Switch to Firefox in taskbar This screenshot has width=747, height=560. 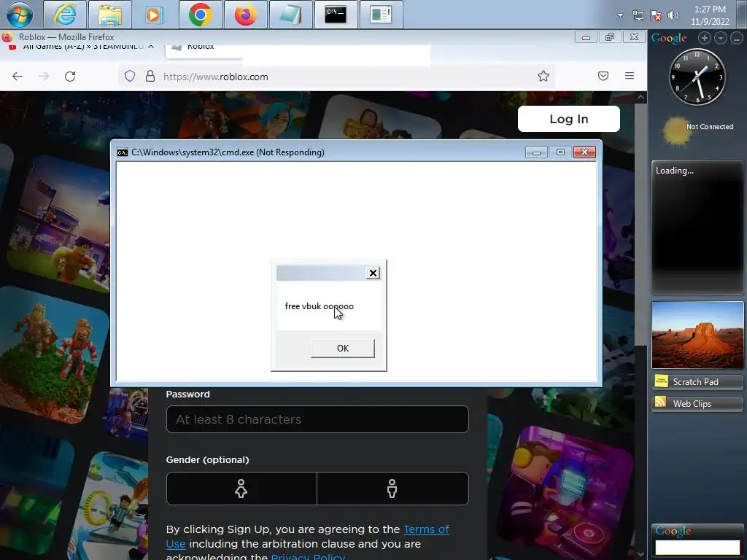[x=245, y=15]
